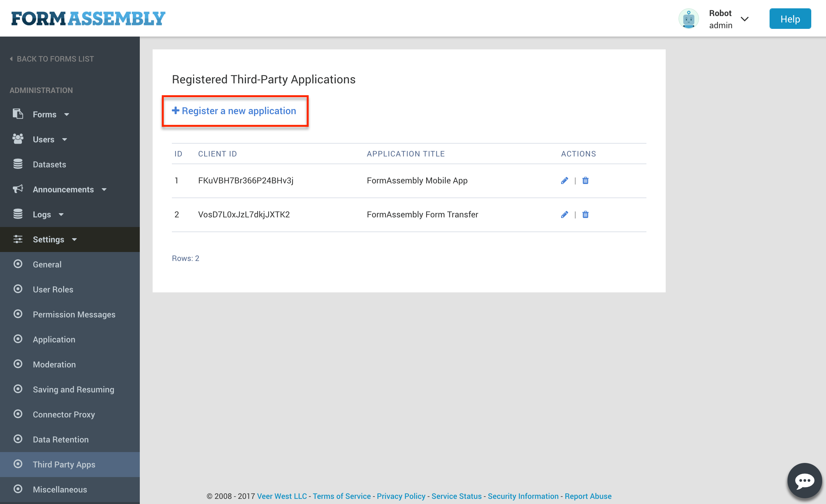
Task: Open the Robot admin account dropdown
Action: pos(744,19)
